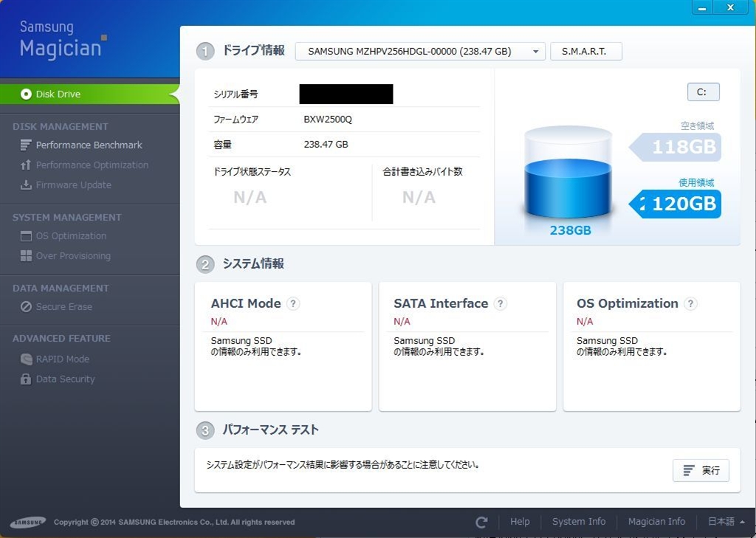Image resolution: width=756 pixels, height=538 pixels.
Task: Click the capacity value 238.47 GB
Action: point(326,144)
